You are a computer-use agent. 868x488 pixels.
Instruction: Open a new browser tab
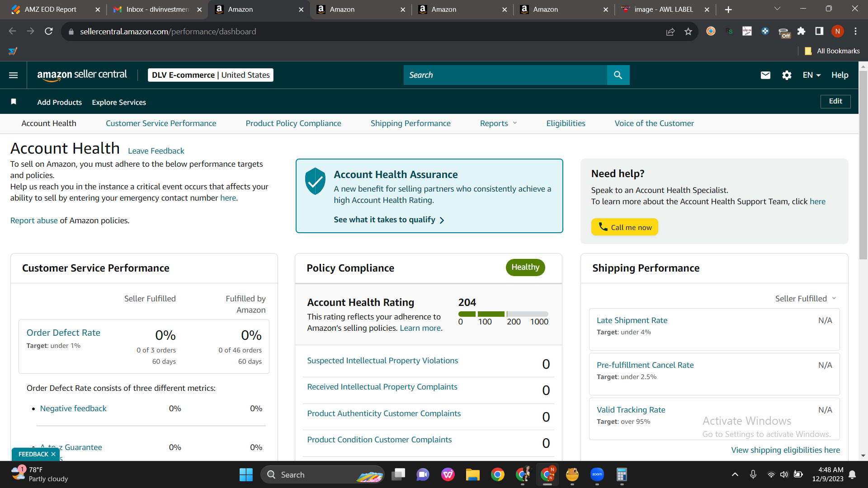click(x=728, y=9)
